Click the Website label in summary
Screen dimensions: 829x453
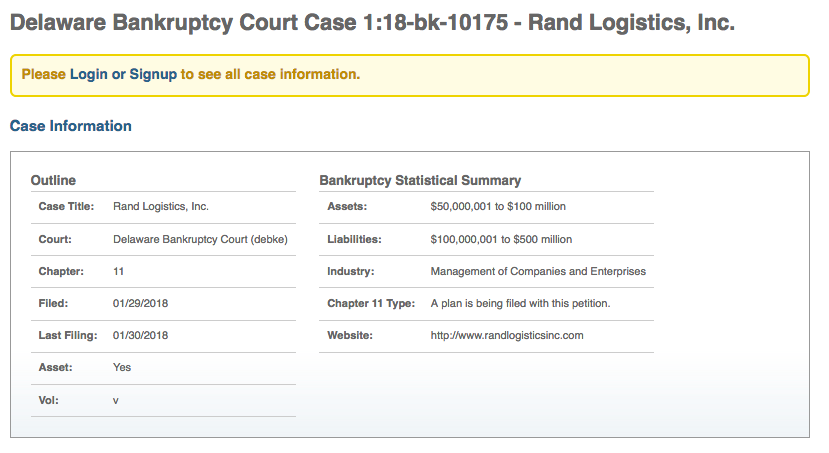(x=350, y=335)
